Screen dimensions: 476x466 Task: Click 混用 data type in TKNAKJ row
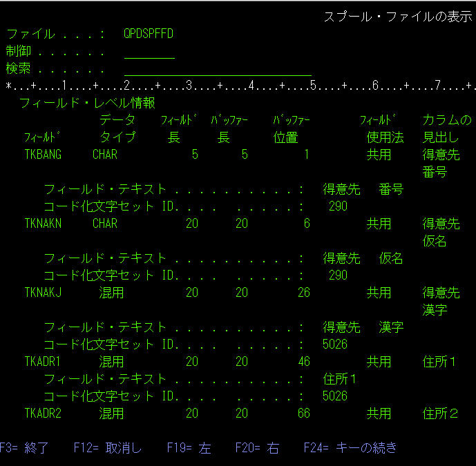tap(111, 293)
